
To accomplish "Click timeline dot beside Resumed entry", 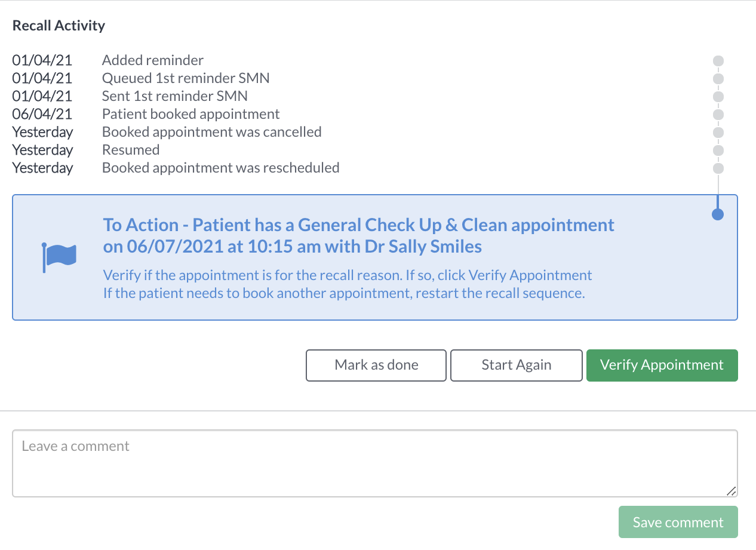I will [x=718, y=150].
